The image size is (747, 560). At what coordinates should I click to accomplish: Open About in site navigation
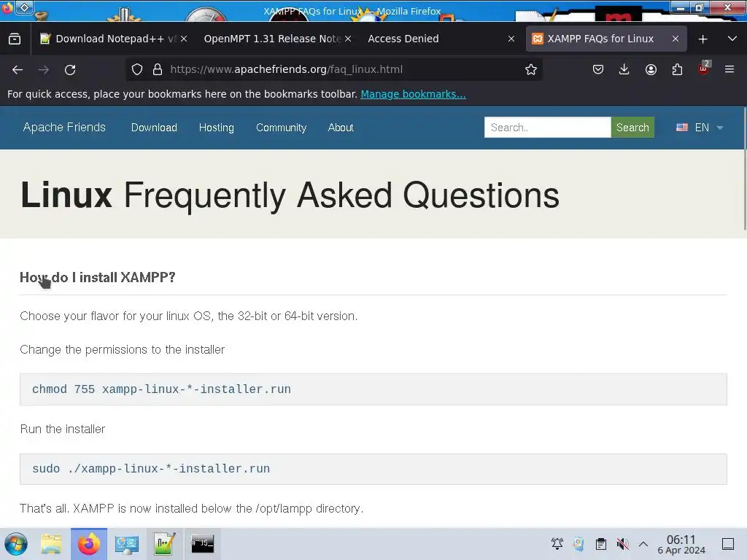coord(341,128)
